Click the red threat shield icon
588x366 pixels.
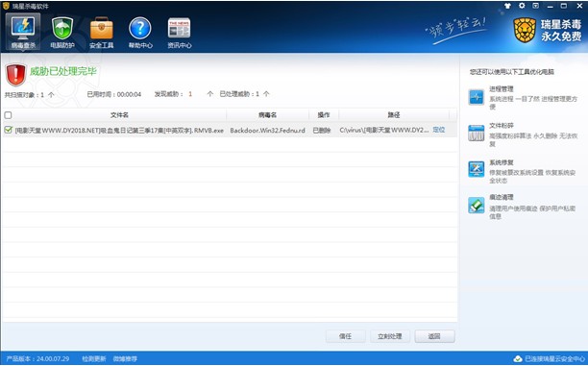tap(15, 74)
